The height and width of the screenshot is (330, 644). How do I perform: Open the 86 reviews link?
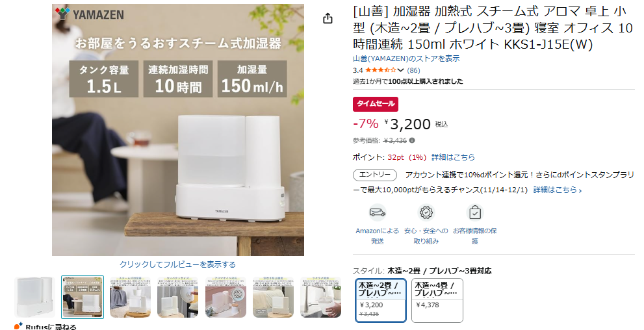(x=413, y=70)
